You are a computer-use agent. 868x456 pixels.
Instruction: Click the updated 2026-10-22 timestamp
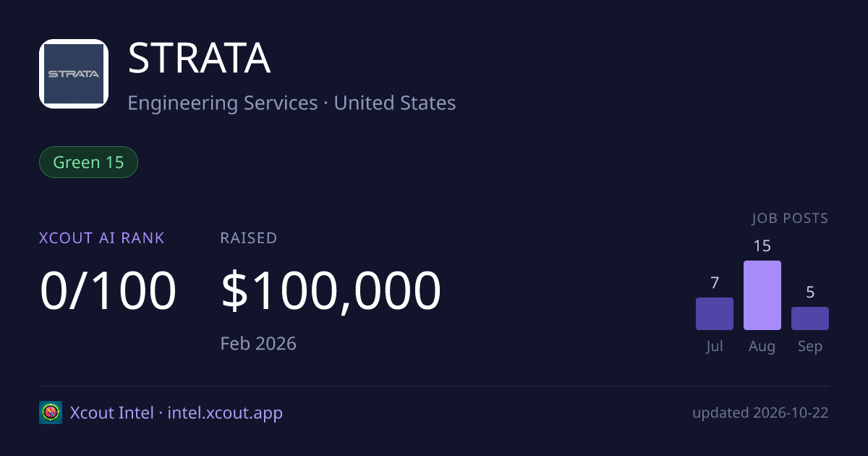(x=760, y=413)
